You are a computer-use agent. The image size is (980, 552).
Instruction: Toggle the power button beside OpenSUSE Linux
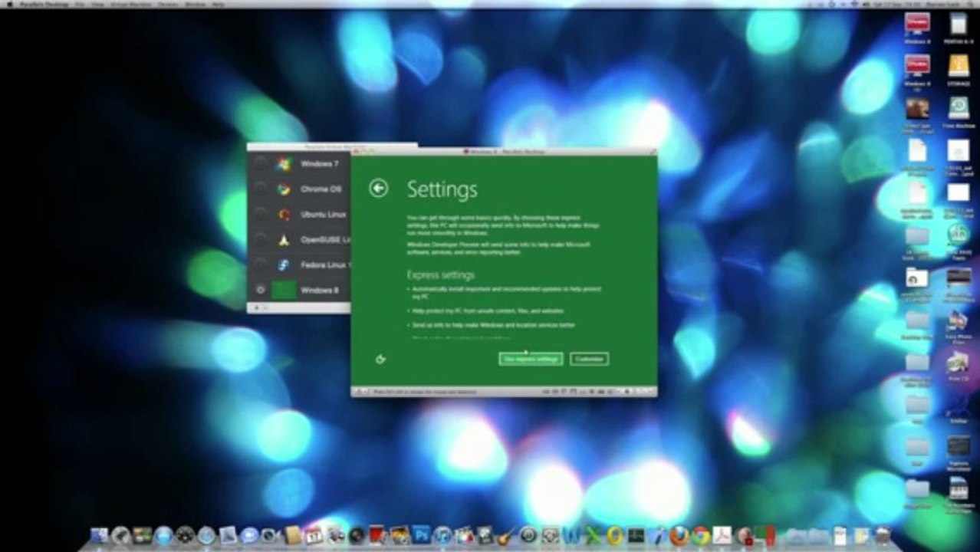[x=261, y=240]
